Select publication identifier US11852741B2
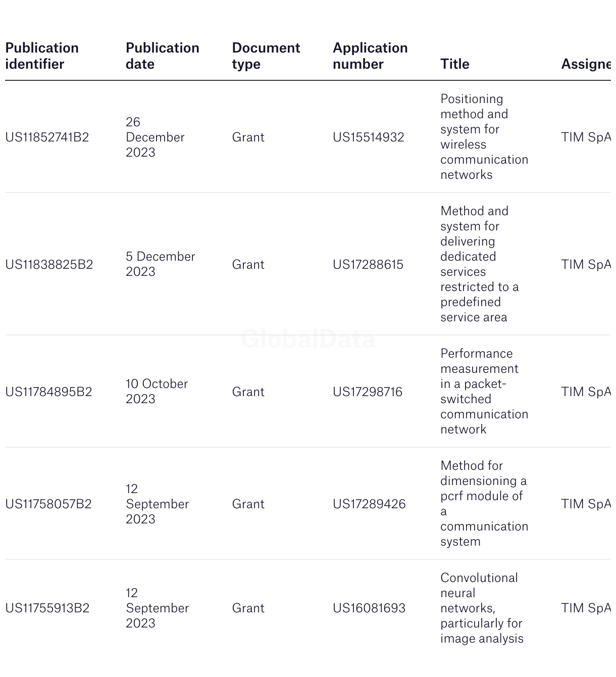616x677 pixels. click(x=47, y=137)
